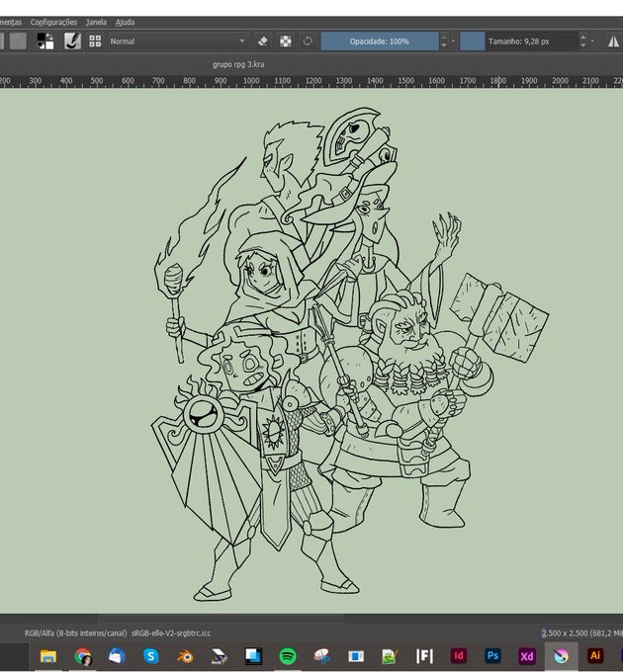Click the foreground/background color selector
623x672 pixels.
(x=45, y=42)
